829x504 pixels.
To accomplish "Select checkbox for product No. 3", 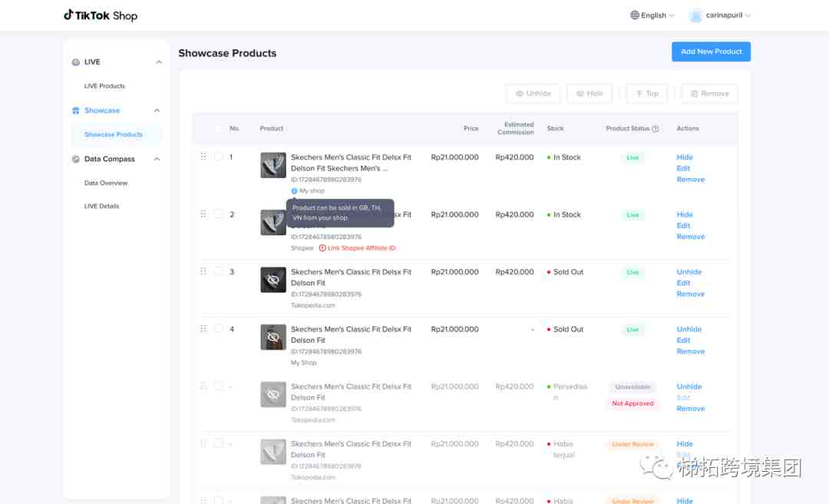I will [x=218, y=272].
